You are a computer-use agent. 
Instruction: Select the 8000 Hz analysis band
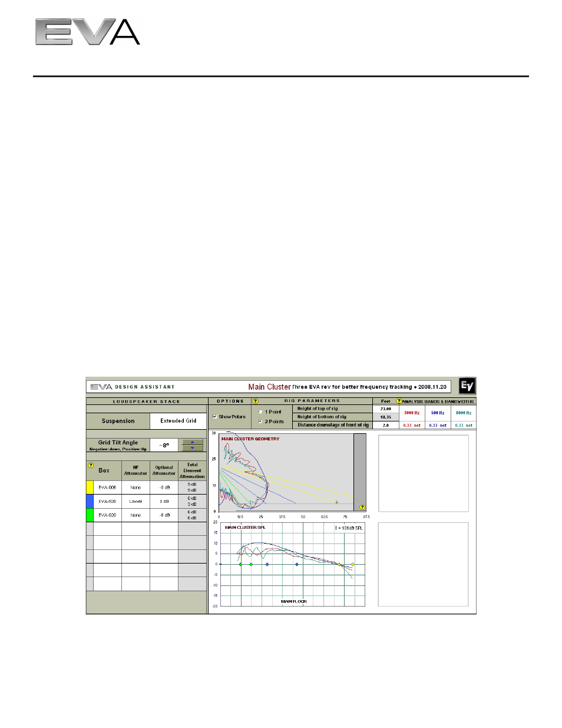(464, 413)
